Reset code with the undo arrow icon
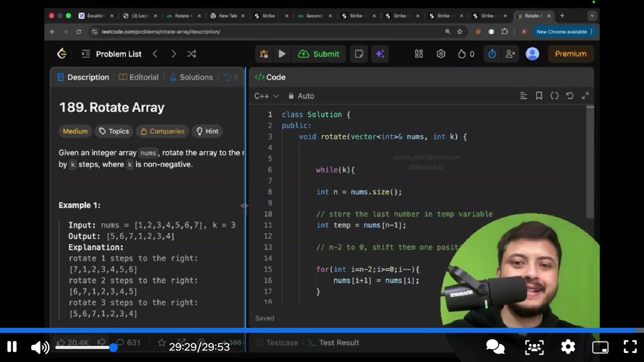This screenshot has width=644, height=362. (x=570, y=96)
